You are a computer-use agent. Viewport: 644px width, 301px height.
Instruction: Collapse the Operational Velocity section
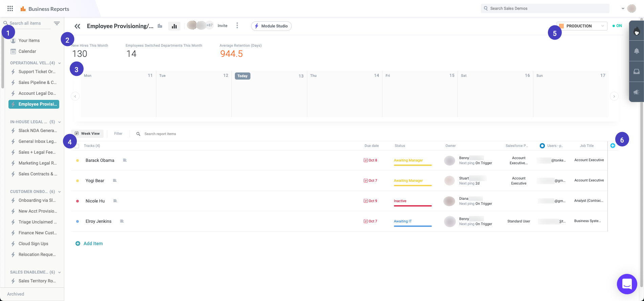[x=60, y=63]
